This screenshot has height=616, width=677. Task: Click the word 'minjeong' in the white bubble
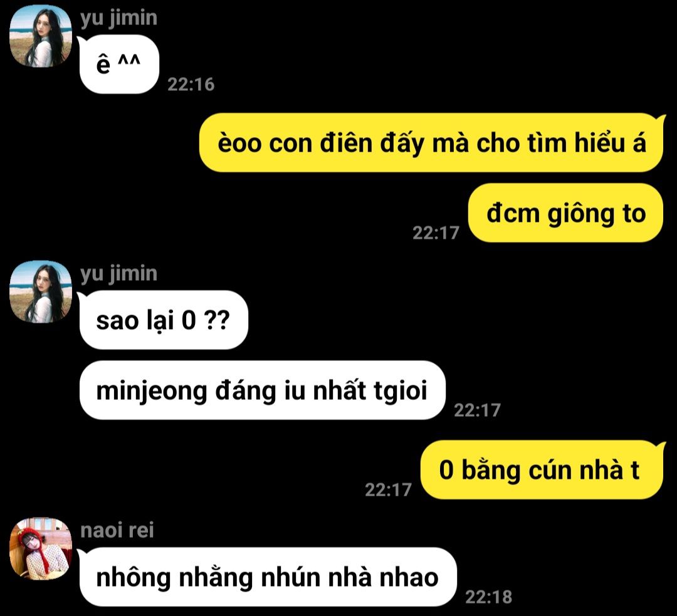pos(151,392)
